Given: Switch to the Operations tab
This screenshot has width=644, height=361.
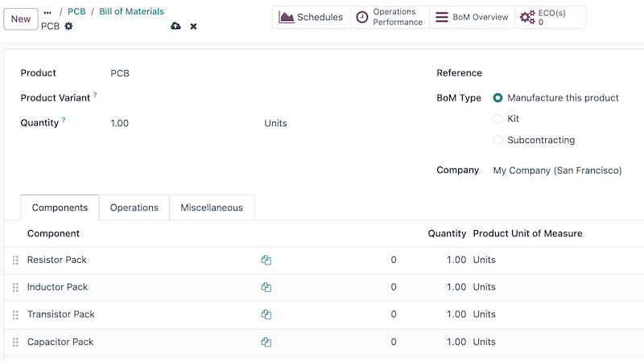Looking at the screenshot, I should coord(134,207).
